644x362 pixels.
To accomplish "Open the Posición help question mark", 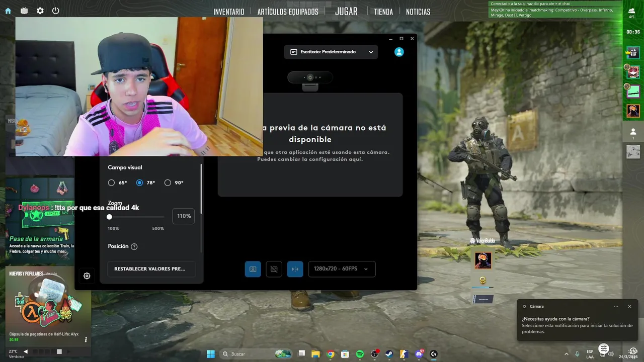I will tap(134, 246).
